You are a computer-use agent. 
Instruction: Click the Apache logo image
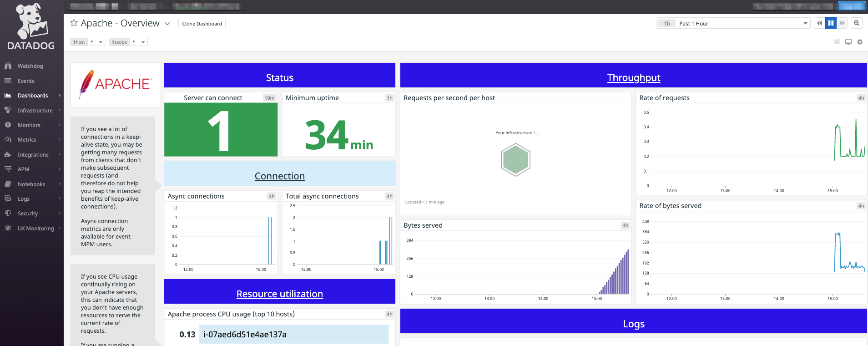(x=115, y=85)
